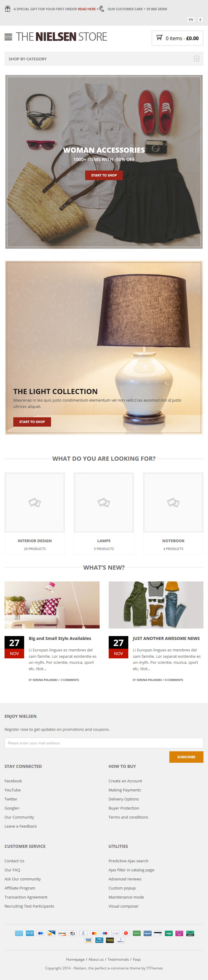Open the Read Here gift link
Image resolution: width=208 pixels, height=980 pixels.
click(x=87, y=9)
